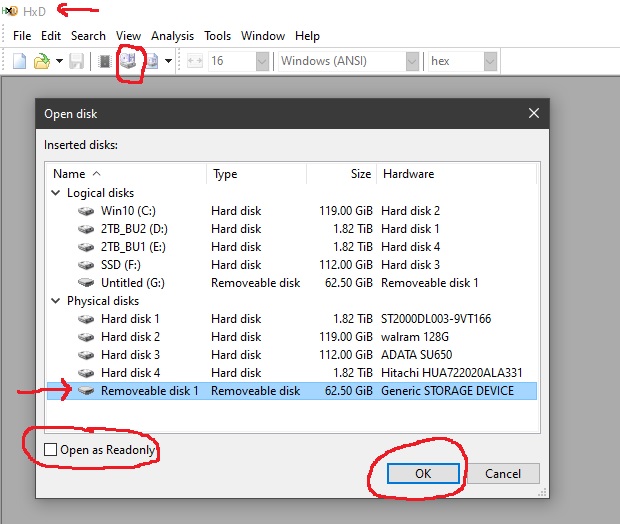Click drive icon next to 2TB_BU1 (E:)

86,247
